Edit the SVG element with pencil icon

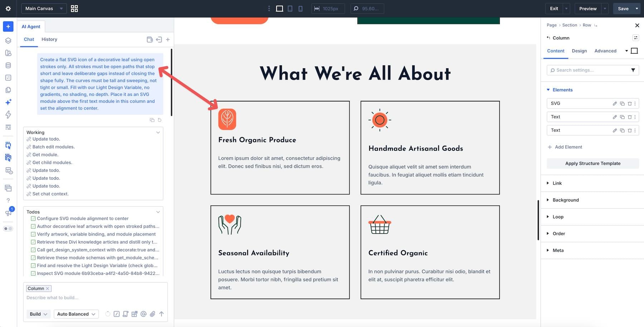tap(615, 104)
